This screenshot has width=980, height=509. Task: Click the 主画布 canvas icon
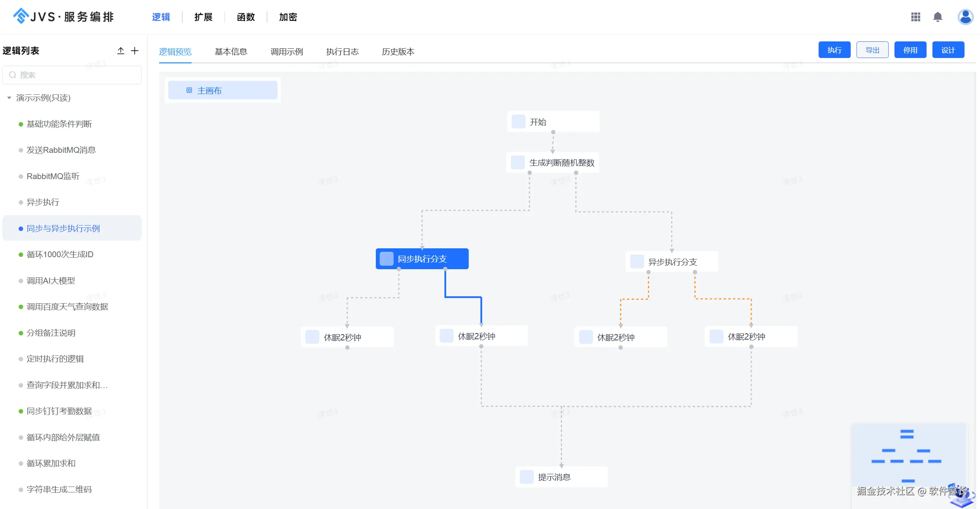tap(189, 90)
